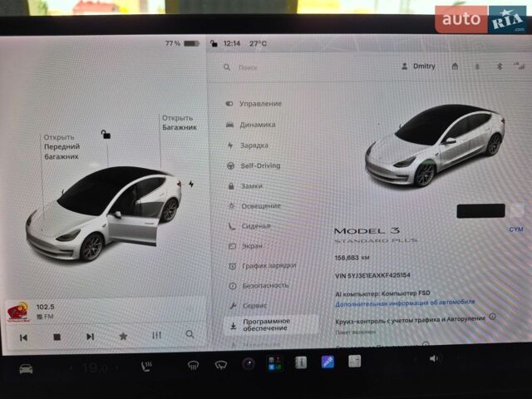Open График зарядки menu item
The height and width of the screenshot is (399, 532).
[263, 266]
